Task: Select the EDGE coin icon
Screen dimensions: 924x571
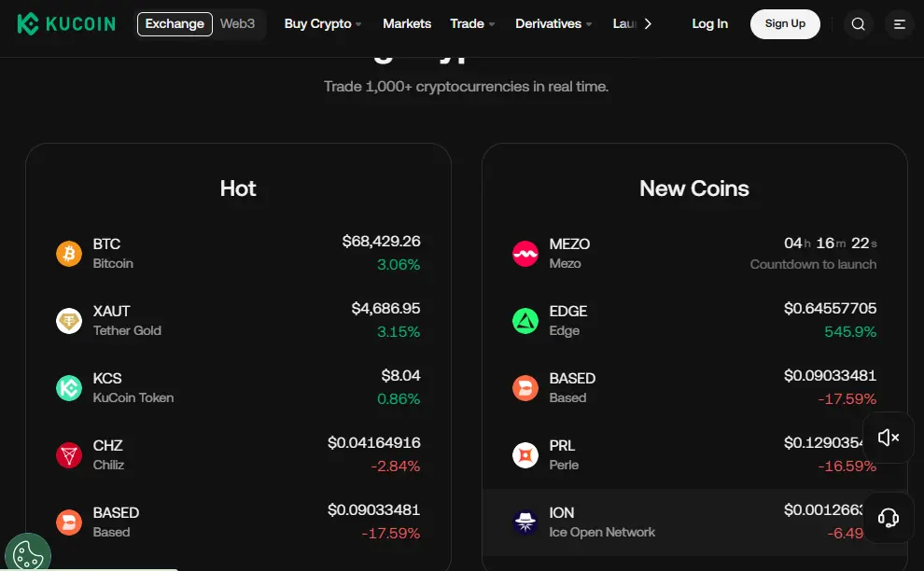Action: [x=525, y=320]
